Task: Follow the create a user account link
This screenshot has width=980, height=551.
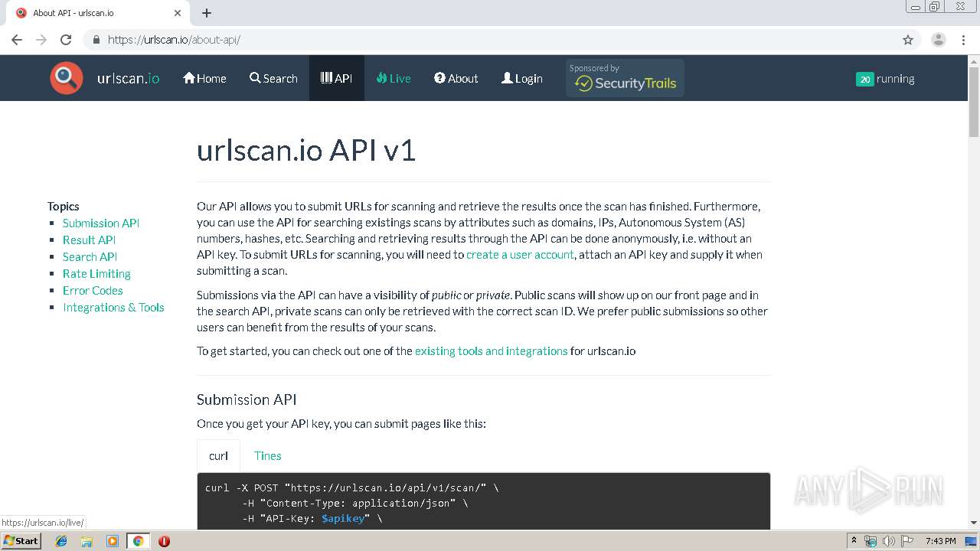Action: click(520, 255)
